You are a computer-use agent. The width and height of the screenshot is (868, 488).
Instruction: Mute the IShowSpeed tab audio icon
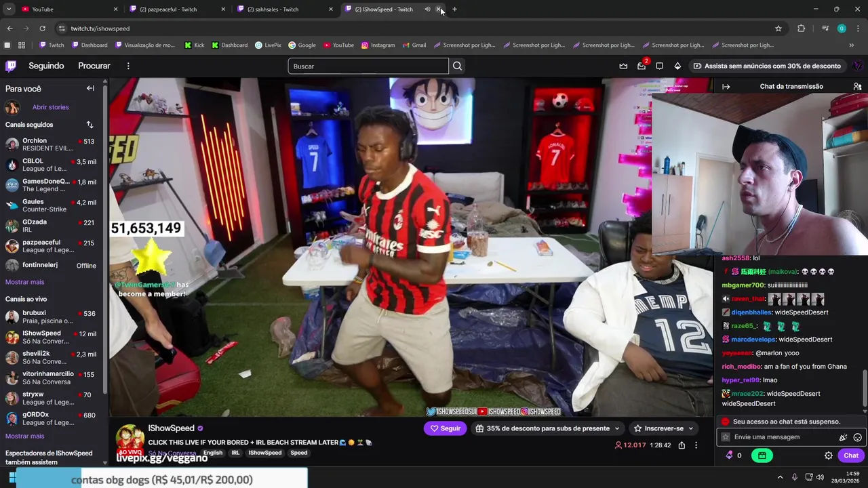tap(427, 9)
